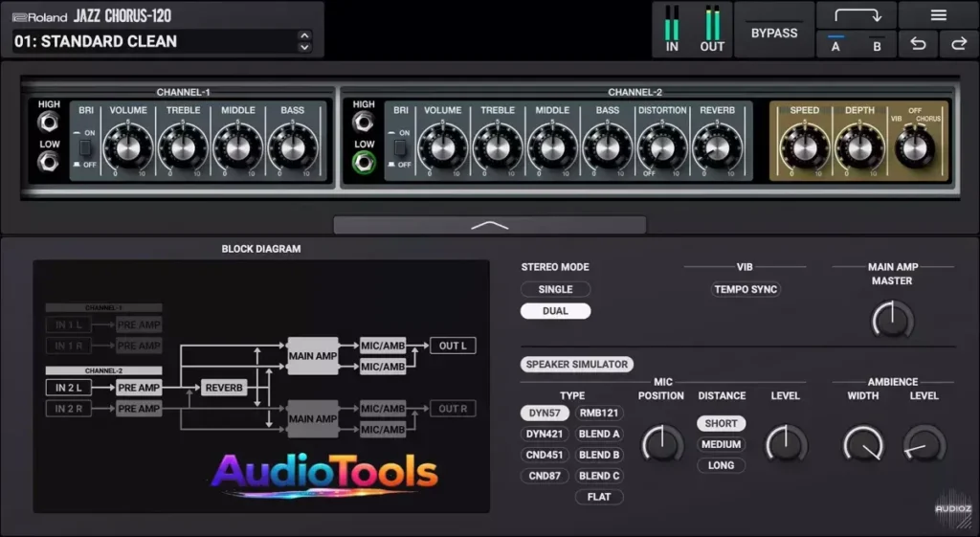Select CND87 mic type

coord(545,476)
